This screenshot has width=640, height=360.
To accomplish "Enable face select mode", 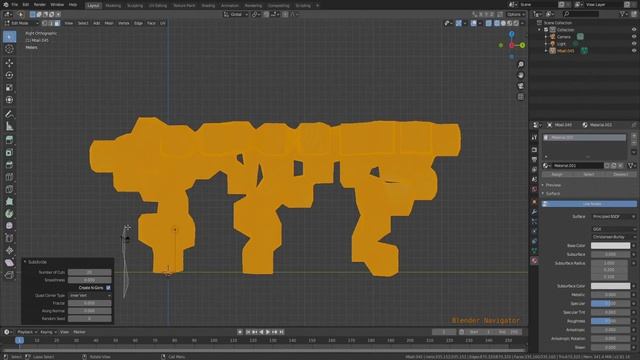I will pyautogui.click(x=57, y=23).
